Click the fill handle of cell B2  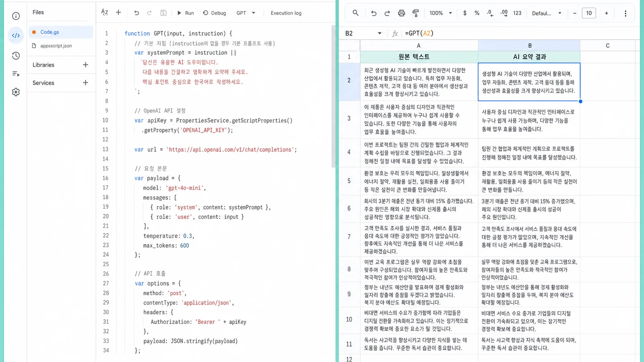[580, 101]
